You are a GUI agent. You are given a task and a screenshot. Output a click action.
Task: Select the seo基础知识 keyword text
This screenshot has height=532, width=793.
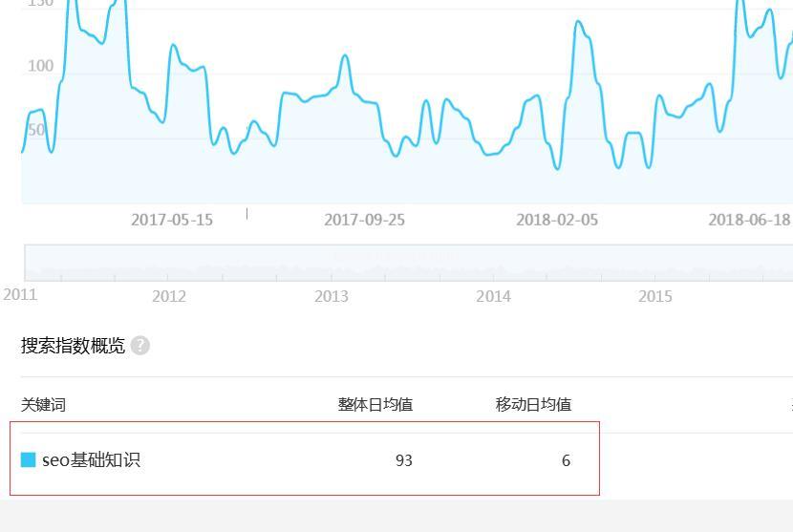point(91,460)
